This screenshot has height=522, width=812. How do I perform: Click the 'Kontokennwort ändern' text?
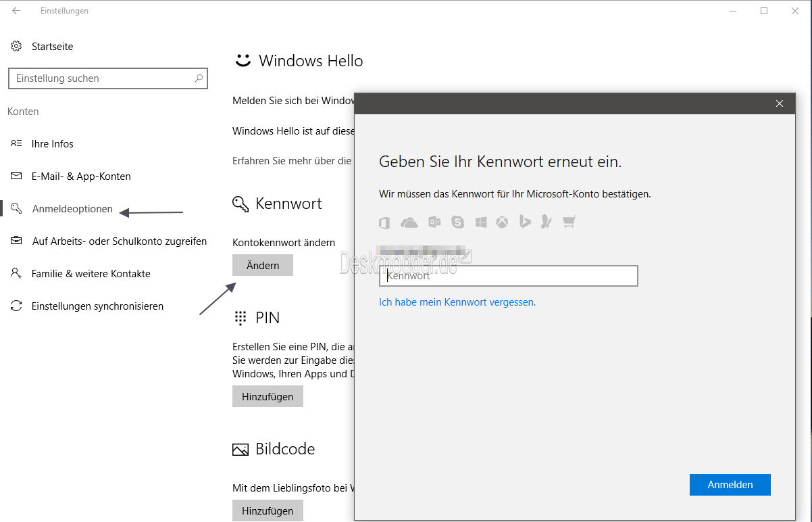click(x=284, y=242)
